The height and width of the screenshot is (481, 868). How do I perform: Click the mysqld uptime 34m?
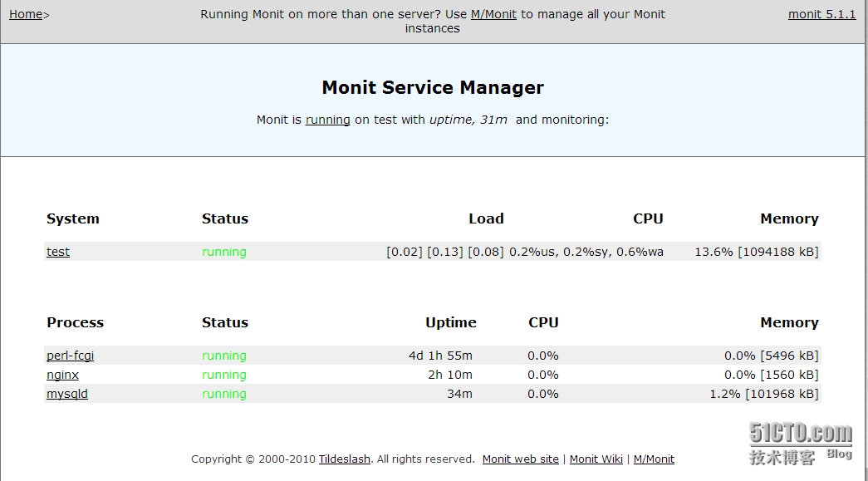pyautogui.click(x=460, y=394)
